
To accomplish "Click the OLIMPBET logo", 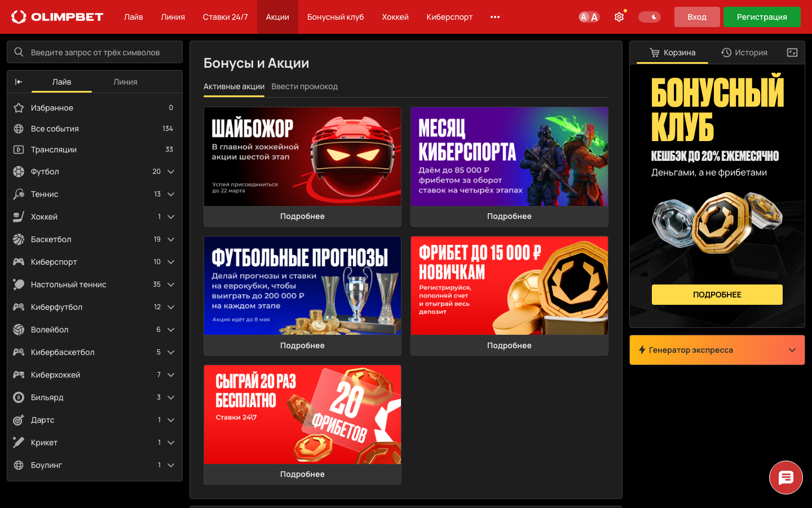I will (58, 17).
